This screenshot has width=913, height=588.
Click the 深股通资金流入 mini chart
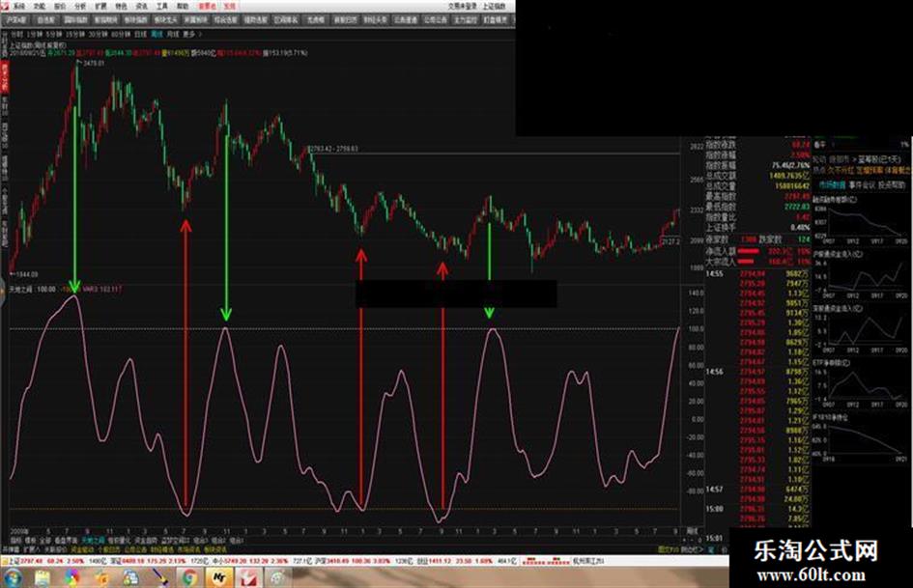point(860,329)
